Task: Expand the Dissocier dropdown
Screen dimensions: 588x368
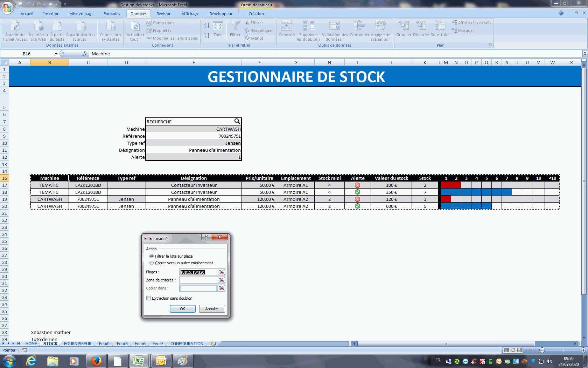Action: [421, 39]
